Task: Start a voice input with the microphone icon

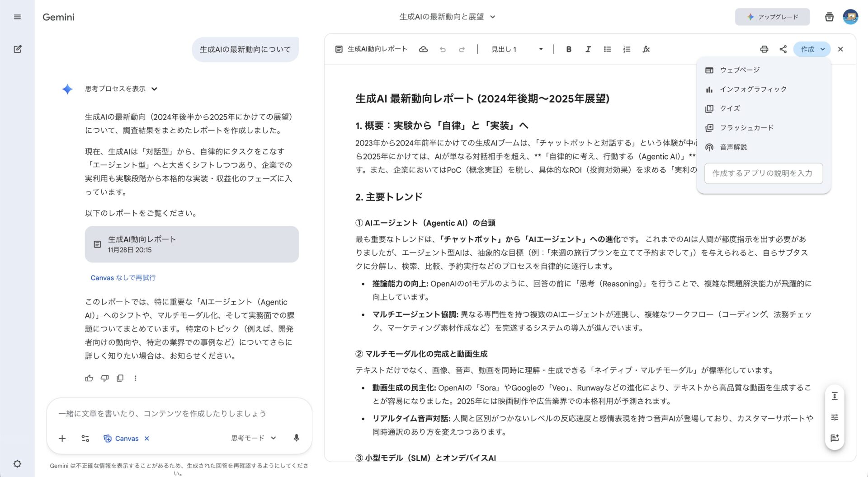Action: pos(296,438)
